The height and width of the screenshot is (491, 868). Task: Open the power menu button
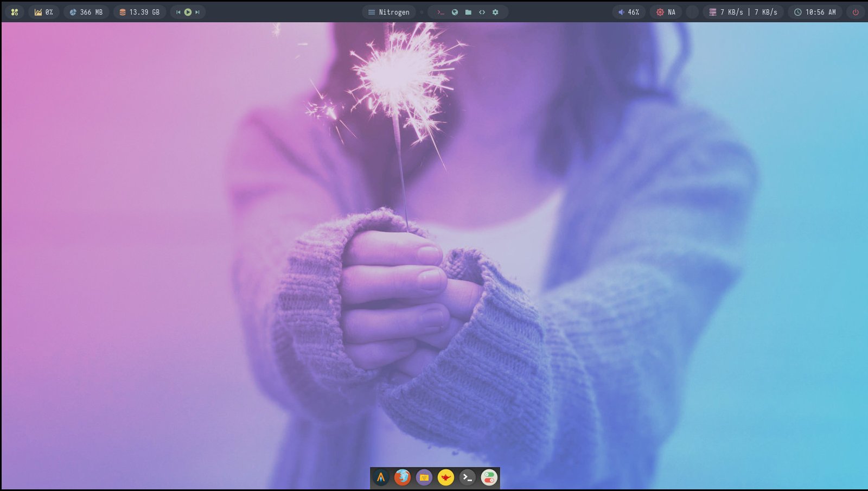pos(856,12)
